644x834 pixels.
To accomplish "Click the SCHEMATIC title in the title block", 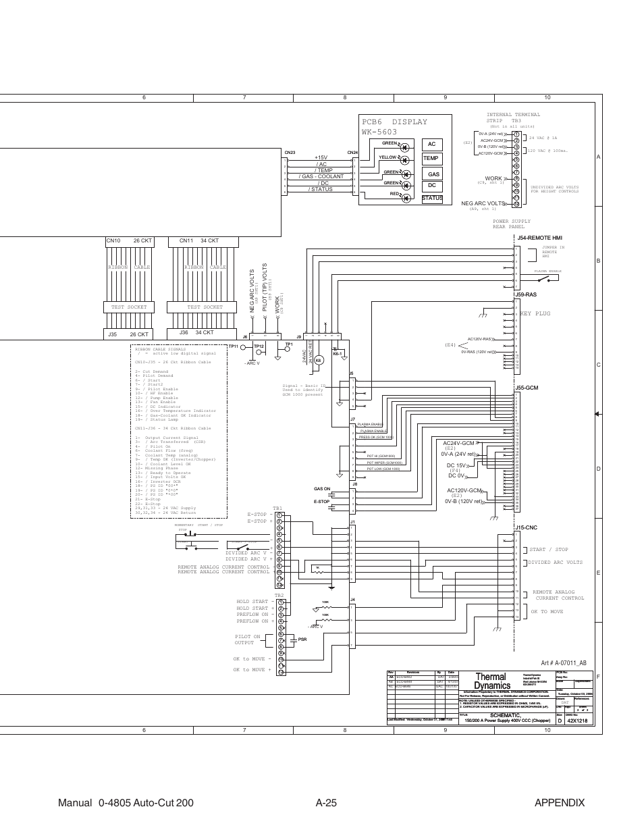I will 507,716.
